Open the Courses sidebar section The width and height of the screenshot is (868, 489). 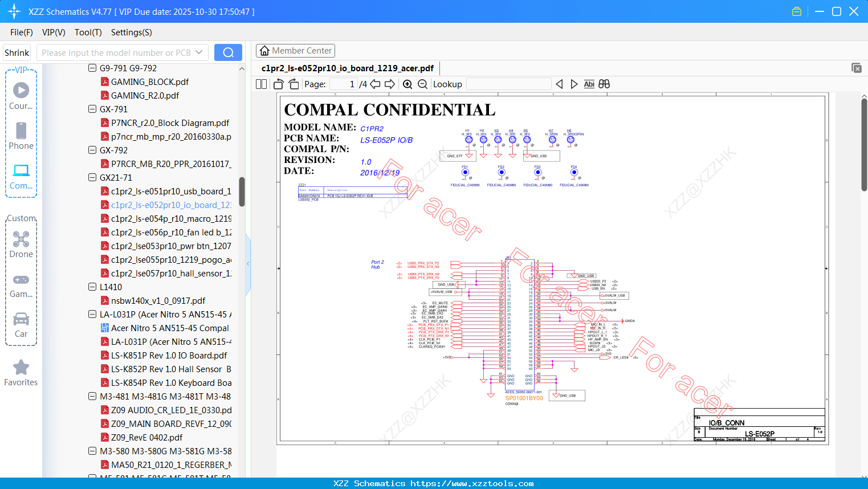pyautogui.click(x=21, y=96)
